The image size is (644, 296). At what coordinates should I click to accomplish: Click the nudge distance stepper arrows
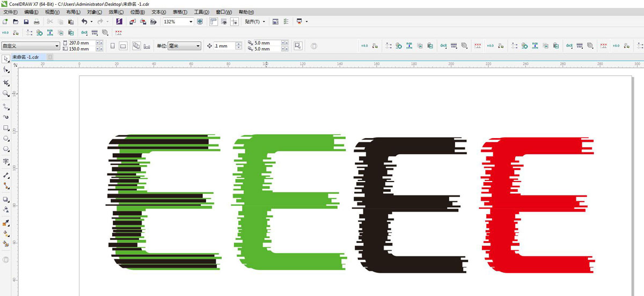tap(239, 46)
